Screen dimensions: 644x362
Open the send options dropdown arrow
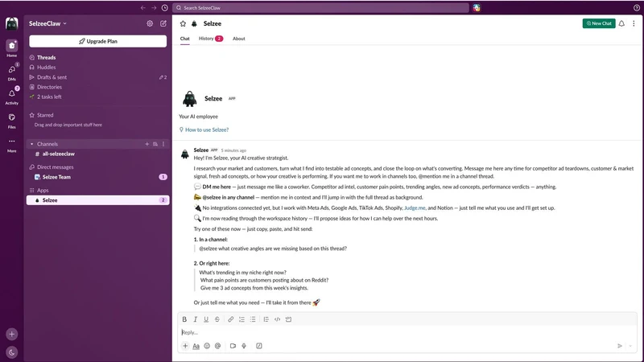coord(630,346)
